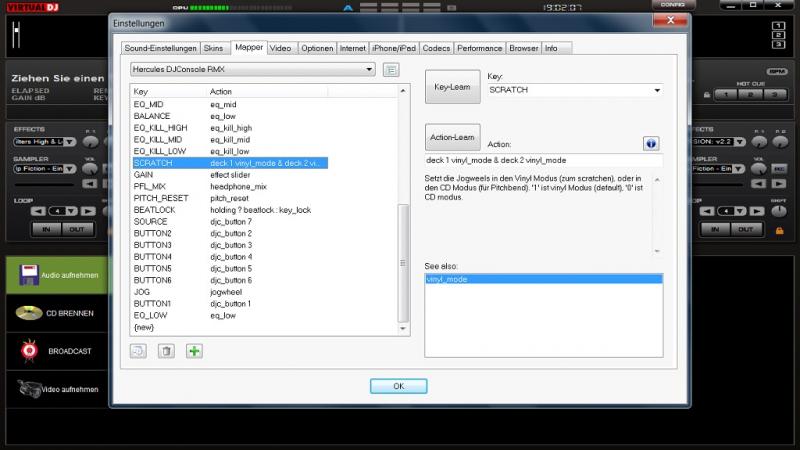The width and height of the screenshot is (800, 450).
Task: Click the BROADCAST icon in sidebar
Action: pos(28,351)
